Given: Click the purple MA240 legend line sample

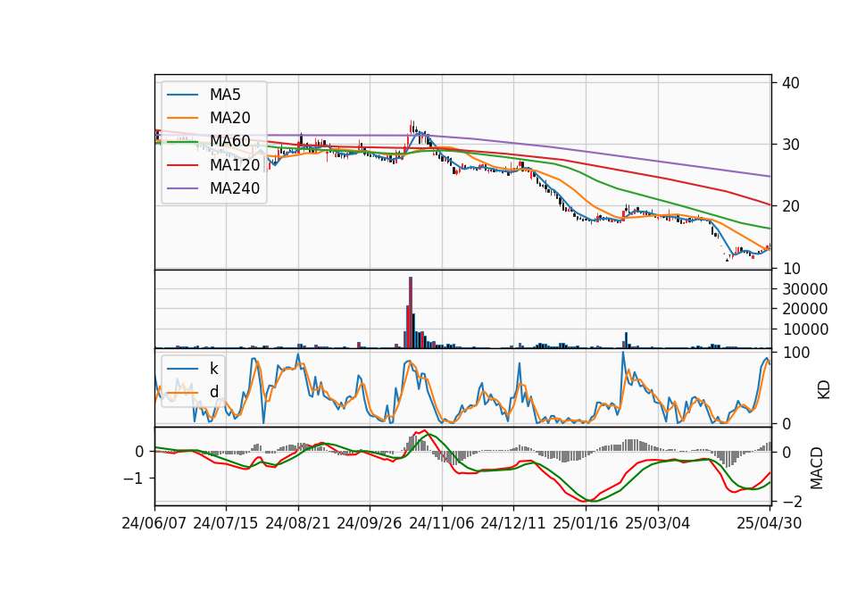Looking at the screenshot, I should pyautogui.click(x=182, y=188).
